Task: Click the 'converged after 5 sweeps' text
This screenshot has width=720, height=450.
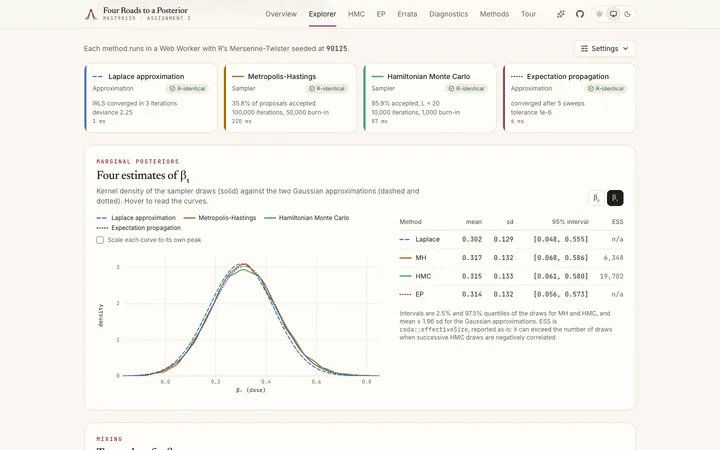Action: 547,103
